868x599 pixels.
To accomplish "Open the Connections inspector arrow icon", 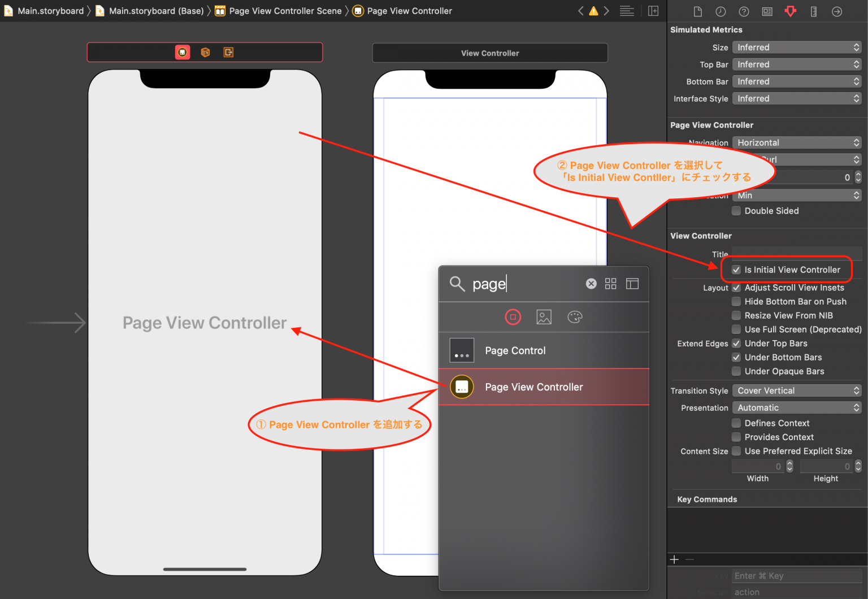I will [837, 11].
